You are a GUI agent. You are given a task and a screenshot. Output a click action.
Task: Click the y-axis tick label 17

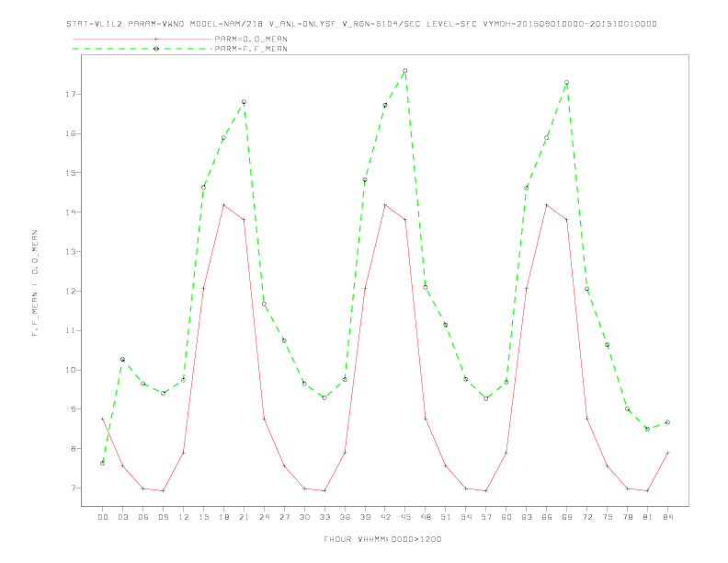71,95
